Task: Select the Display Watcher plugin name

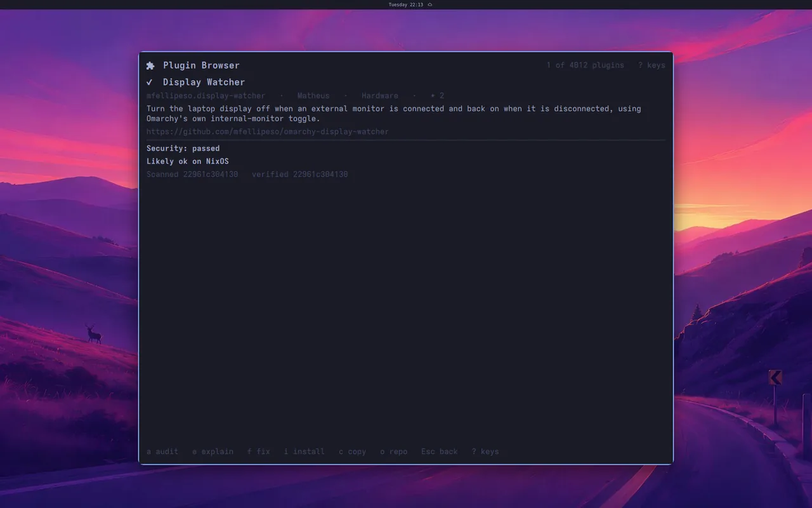Action: click(x=204, y=82)
